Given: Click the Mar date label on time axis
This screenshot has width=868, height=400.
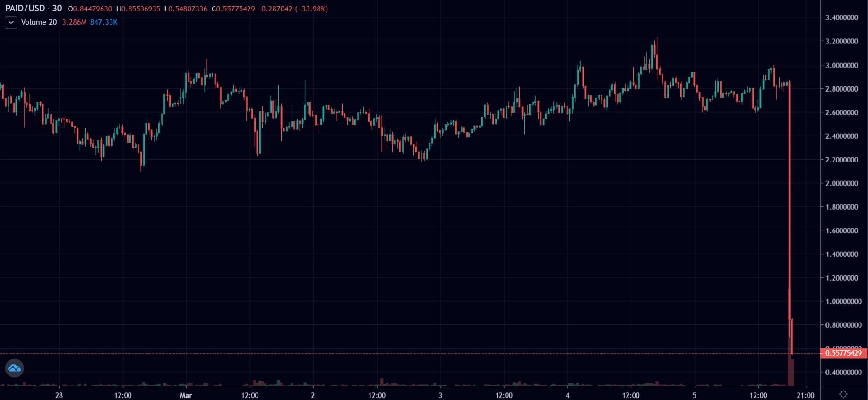Looking at the screenshot, I should click(x=186, y=395).
